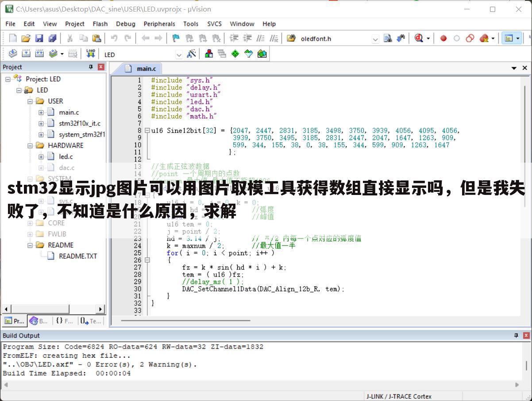Image resolution: width=532 pixels, height=401 pixels.
Task: Open Manage Run-Time Environment green diamond icon
Action: point(235,54)
